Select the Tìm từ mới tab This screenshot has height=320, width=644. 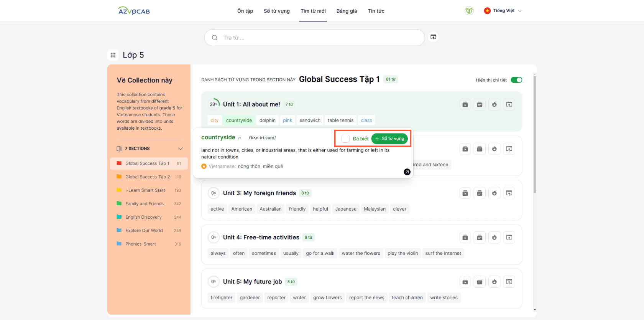click(x=313, y=11)
